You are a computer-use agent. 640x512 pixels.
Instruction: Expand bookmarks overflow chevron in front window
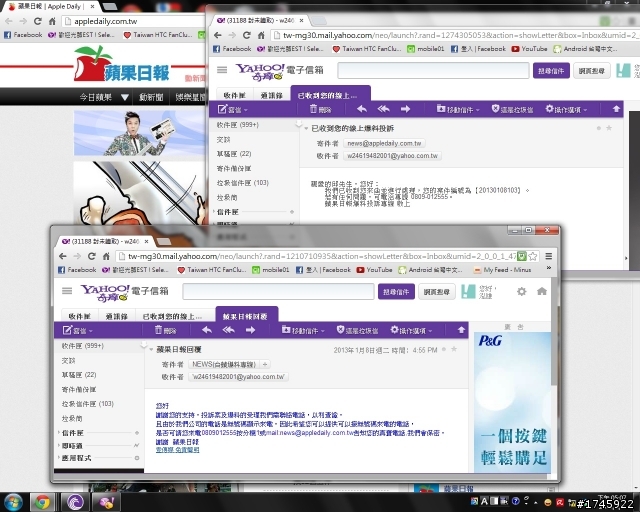(549, 269)
